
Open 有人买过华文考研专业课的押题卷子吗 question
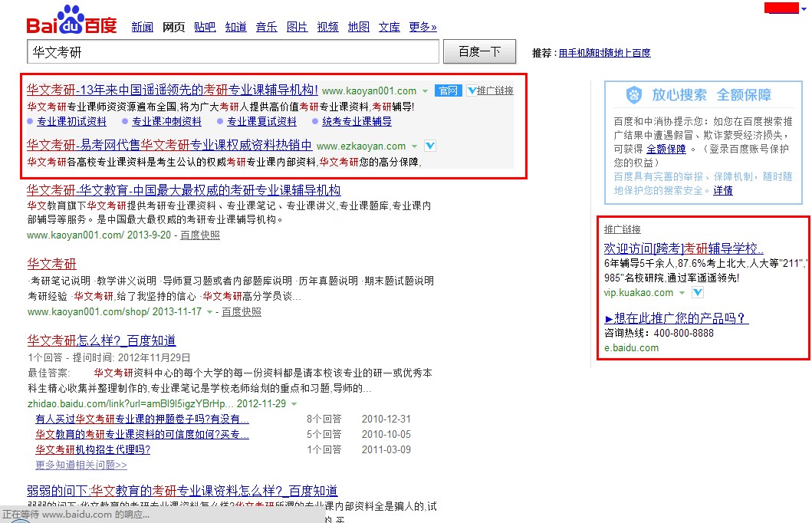click(142, 419)
